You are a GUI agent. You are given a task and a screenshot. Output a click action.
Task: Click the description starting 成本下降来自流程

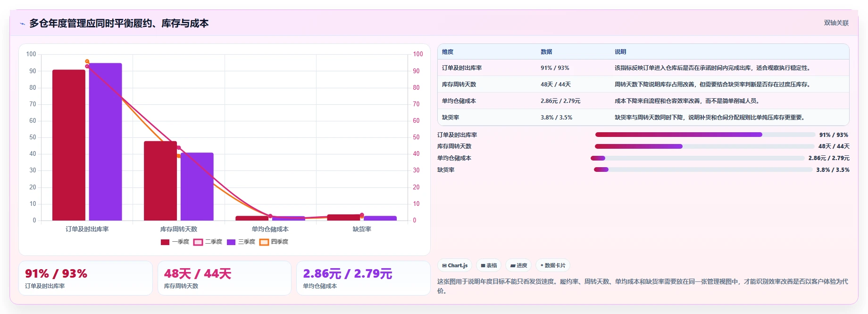click(x=688, y=101)
